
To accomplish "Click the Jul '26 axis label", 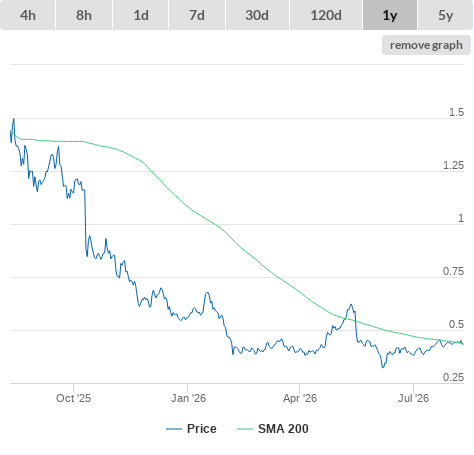I will point(413,398).
